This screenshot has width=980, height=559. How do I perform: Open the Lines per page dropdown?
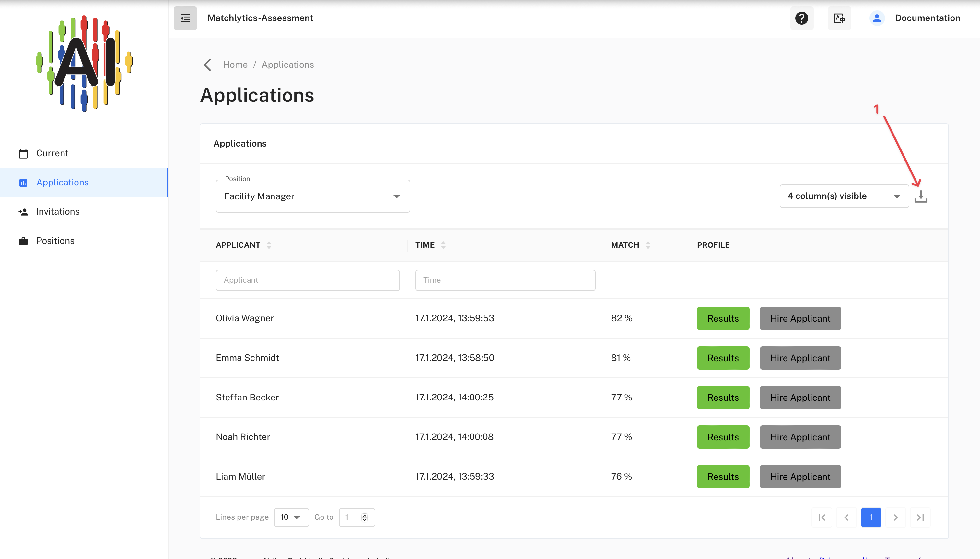pyautogui.click(x=291, y=517)
